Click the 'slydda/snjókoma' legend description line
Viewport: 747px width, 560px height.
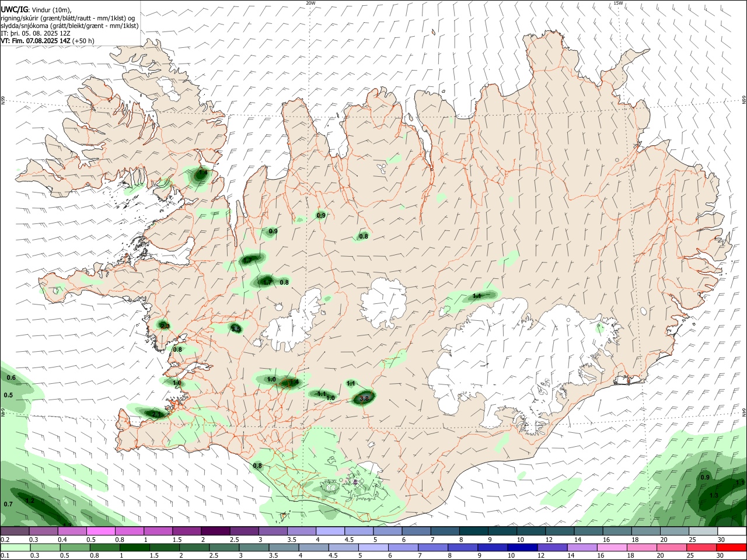point(69,26)
